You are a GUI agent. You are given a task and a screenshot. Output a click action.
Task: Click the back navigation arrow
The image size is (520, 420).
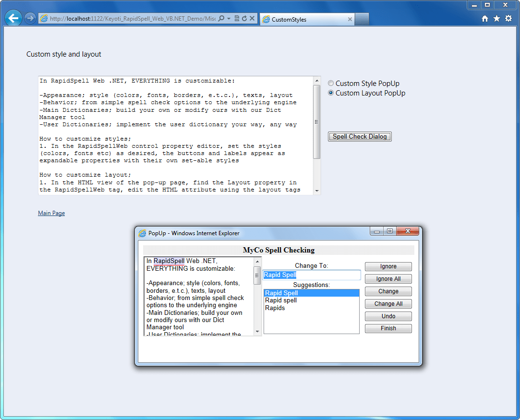point(13,18)
